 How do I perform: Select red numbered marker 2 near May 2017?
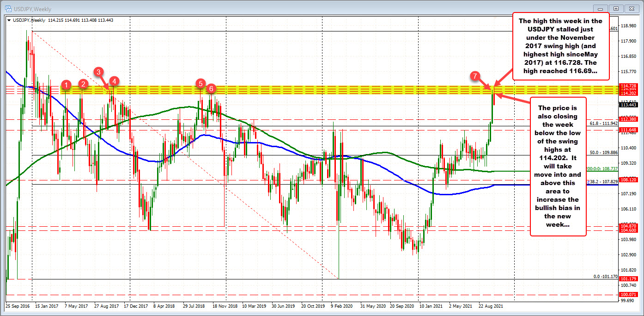pyautogui.click(x=83, y=85)
